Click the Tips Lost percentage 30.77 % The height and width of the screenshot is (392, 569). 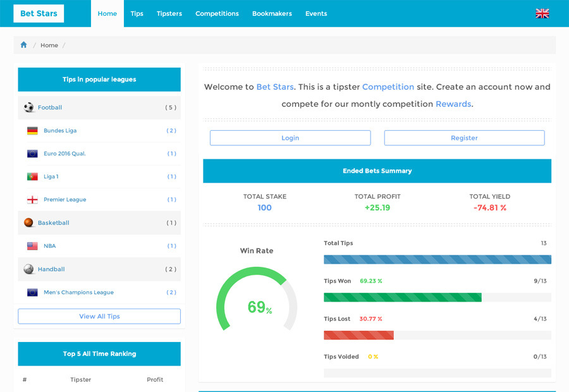(x=370, y=319)
